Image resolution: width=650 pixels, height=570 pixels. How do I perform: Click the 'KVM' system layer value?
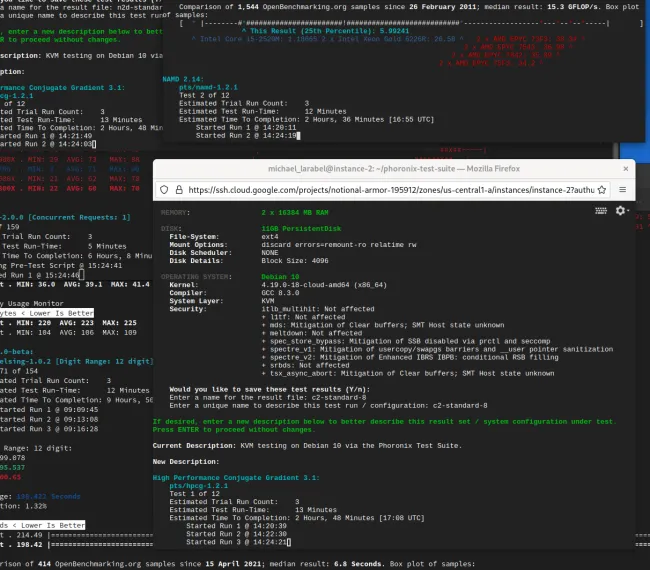(267, 301)
